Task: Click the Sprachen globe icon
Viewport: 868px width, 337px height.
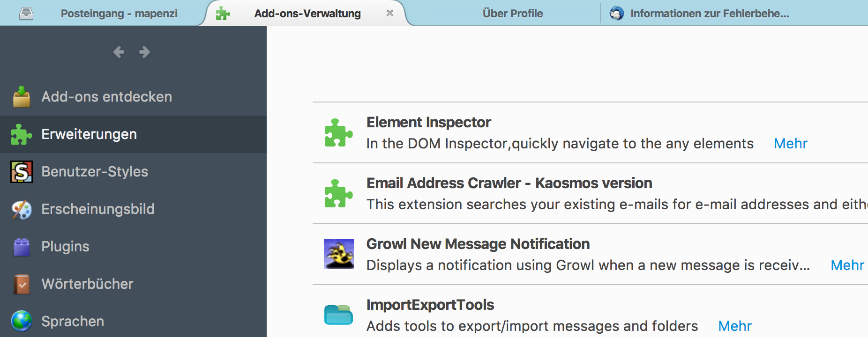Action: coord(22,321)
